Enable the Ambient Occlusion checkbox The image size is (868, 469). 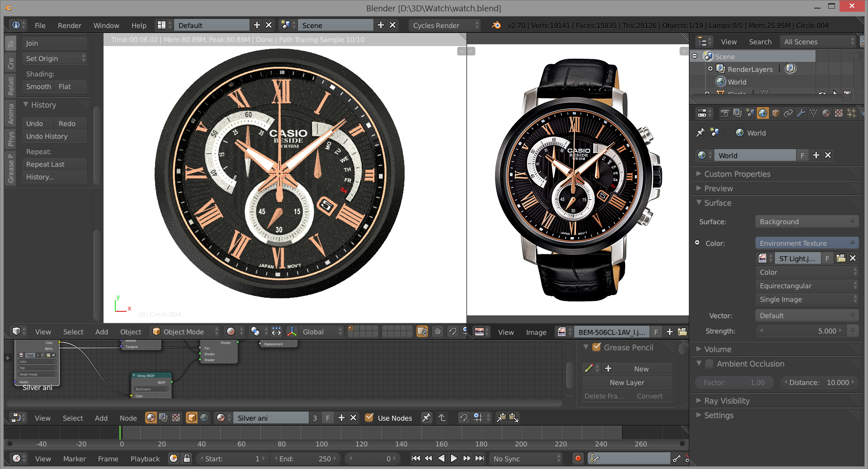click(709, 364)
